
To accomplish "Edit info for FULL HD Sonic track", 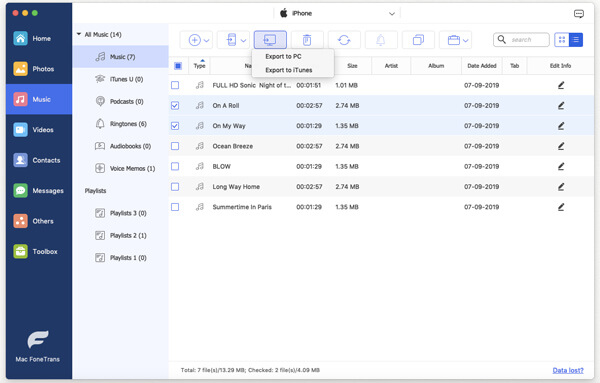I will [561, 85].
